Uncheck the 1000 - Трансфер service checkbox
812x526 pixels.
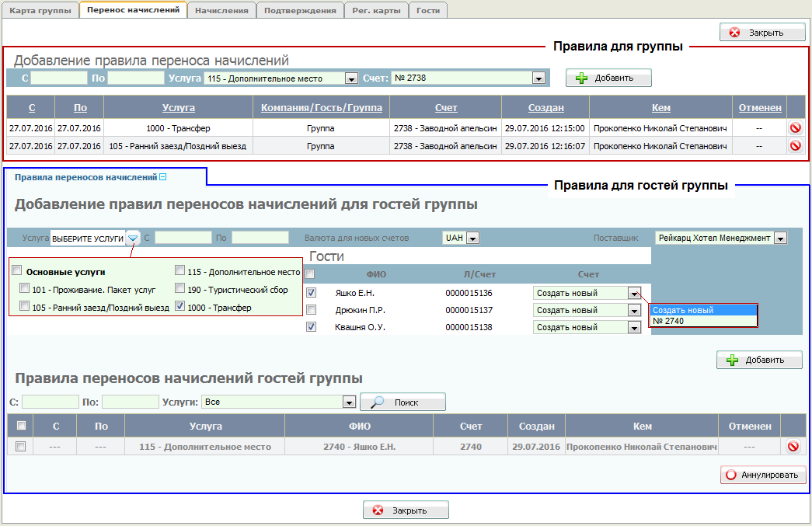coord(180,307)
